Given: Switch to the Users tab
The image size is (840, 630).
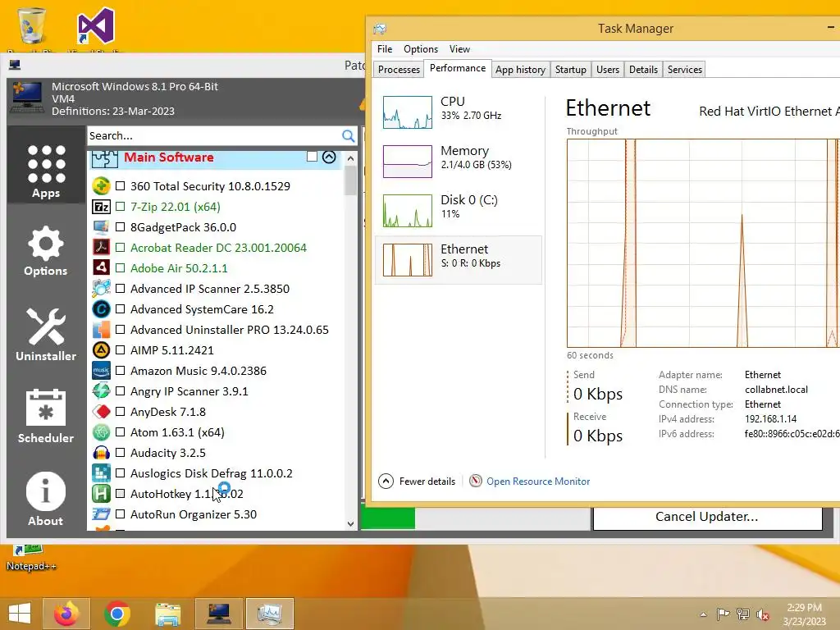Looking at the screenshot, I should (608, 70).
